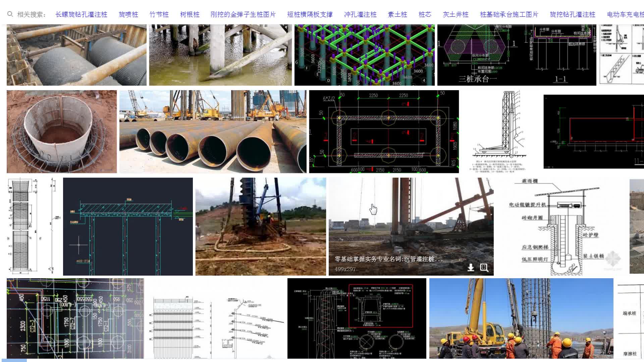Open related search 旋喷桩
644x362 pixels.
128,14
